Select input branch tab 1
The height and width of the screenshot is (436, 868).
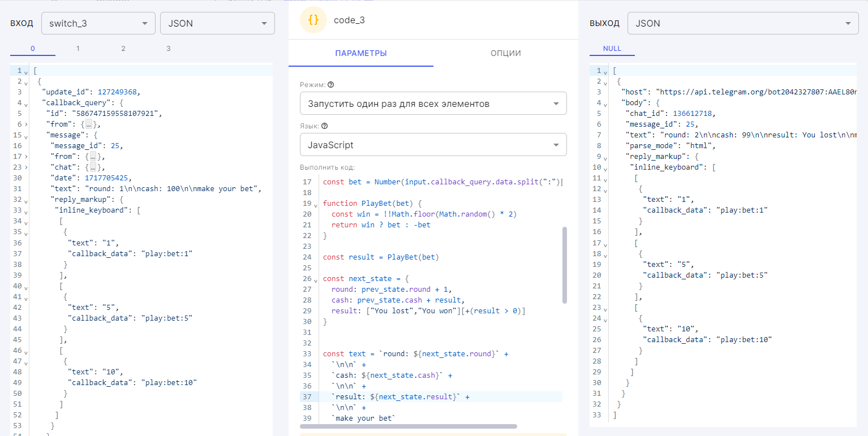click(78, 49)
